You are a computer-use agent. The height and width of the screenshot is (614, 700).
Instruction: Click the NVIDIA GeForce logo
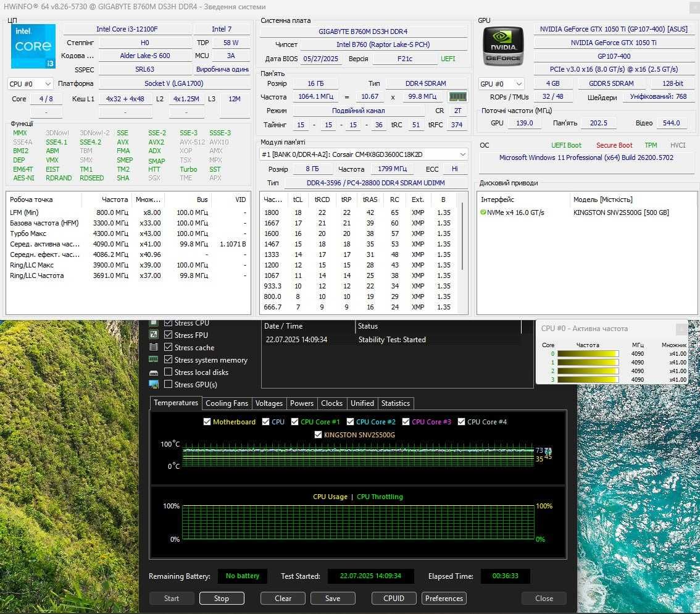(x=503, y=46)
